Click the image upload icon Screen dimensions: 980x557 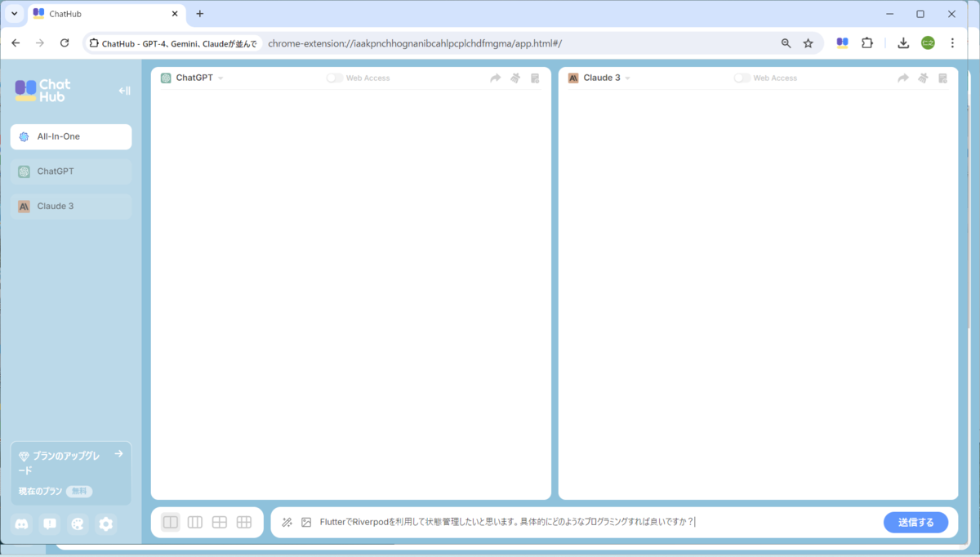[306, 522]
